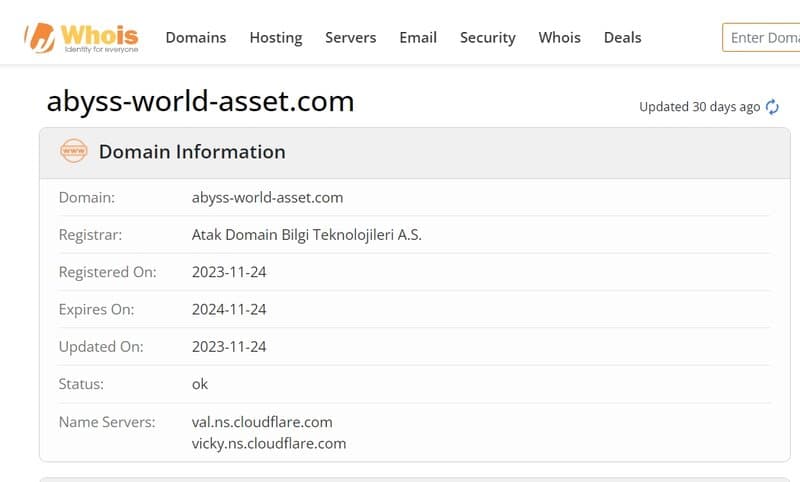Click the Whois logo
The width and height of the screenshot is (800, 482).
(x=82, y=38)
